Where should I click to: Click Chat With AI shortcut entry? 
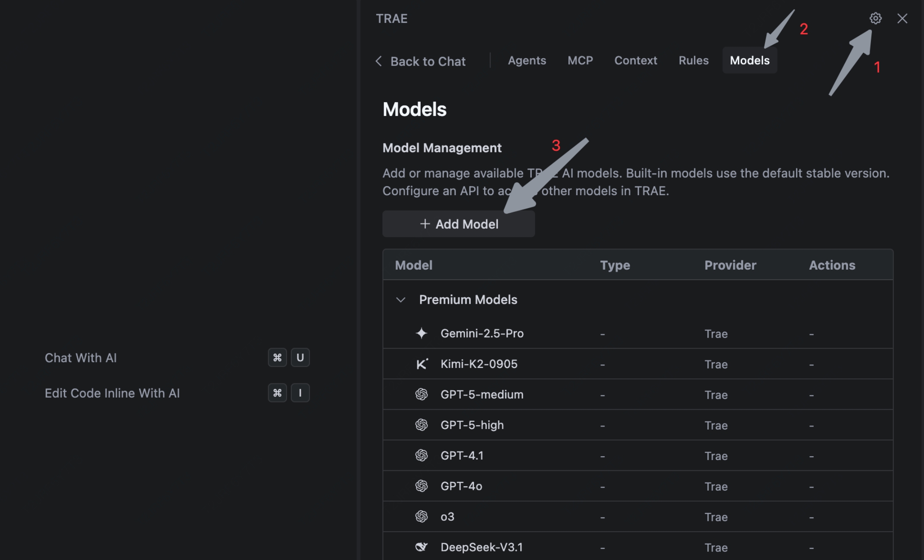81,358
